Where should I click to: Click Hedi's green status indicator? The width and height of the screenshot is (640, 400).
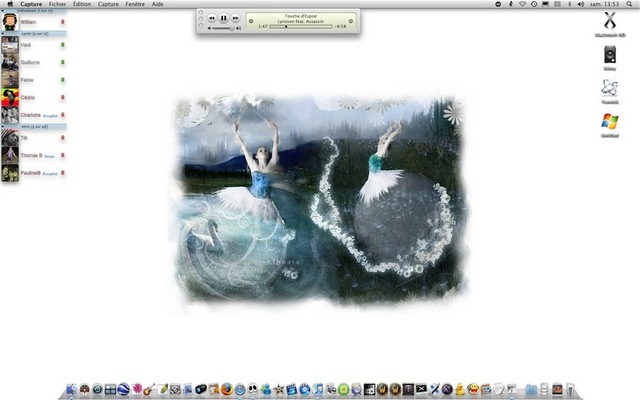pyautogui.click(x=63, y=44)
